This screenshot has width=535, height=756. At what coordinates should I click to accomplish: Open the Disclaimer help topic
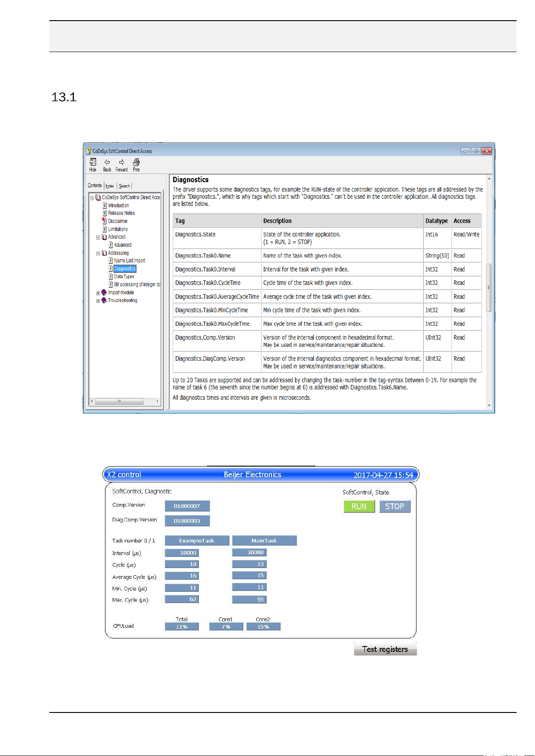click(x=118, y=221)
